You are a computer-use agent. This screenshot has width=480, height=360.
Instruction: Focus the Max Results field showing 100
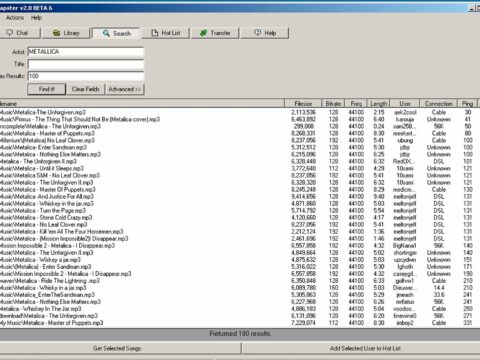pyautogui.click(x=86, y=76)
